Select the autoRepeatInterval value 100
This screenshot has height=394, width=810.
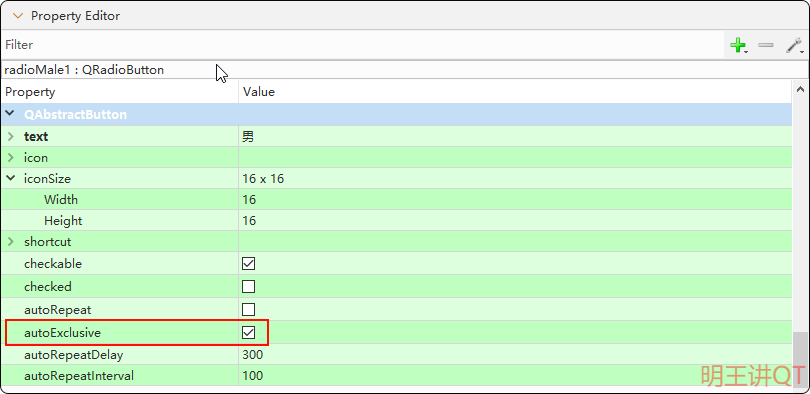click(x=252, y=376)
